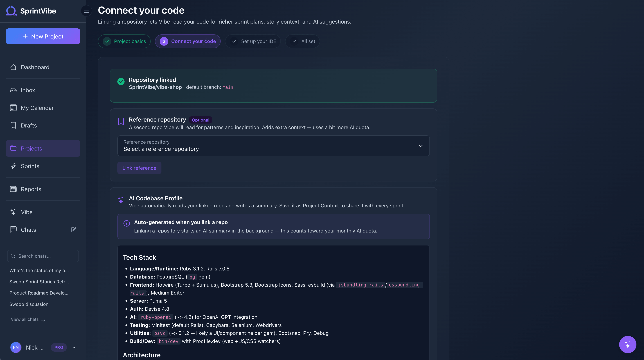This screenshot has height=360, width=644.
Task: Click the Projects folder icon
Action: [x=13, y=148]
